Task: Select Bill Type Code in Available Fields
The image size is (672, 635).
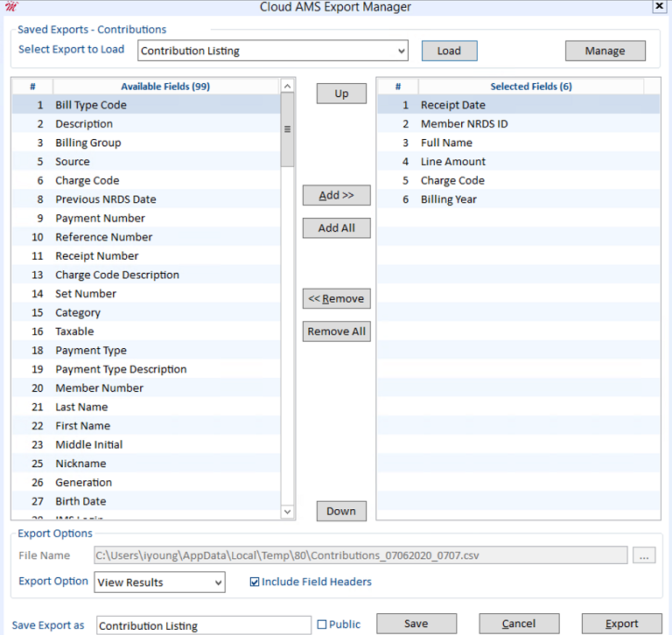Action: point(146,105)
